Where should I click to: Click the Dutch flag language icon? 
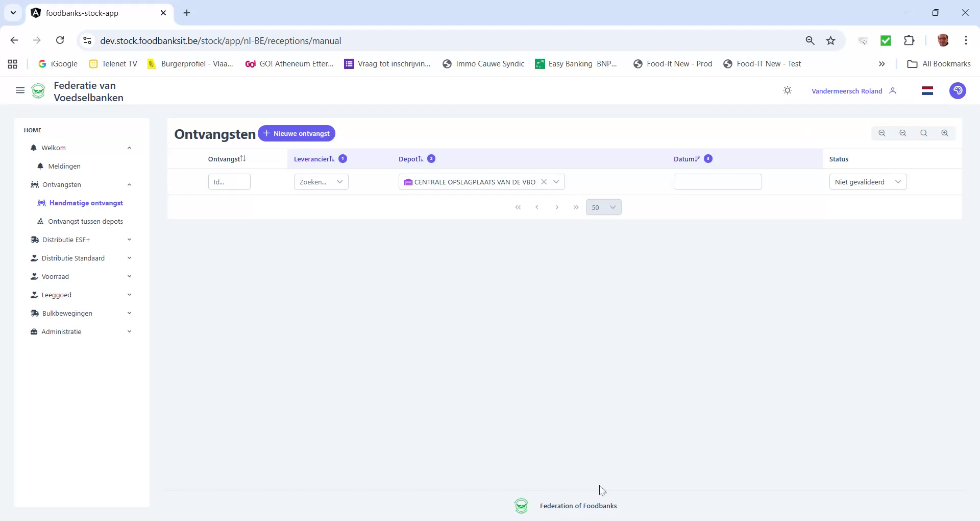point(927,90)
